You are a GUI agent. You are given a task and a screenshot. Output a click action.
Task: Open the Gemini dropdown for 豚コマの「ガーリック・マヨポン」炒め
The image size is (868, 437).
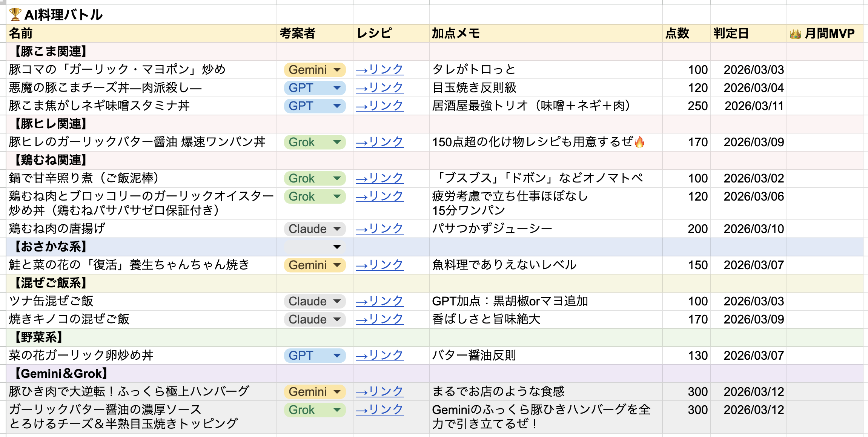(x=314, y=70)
